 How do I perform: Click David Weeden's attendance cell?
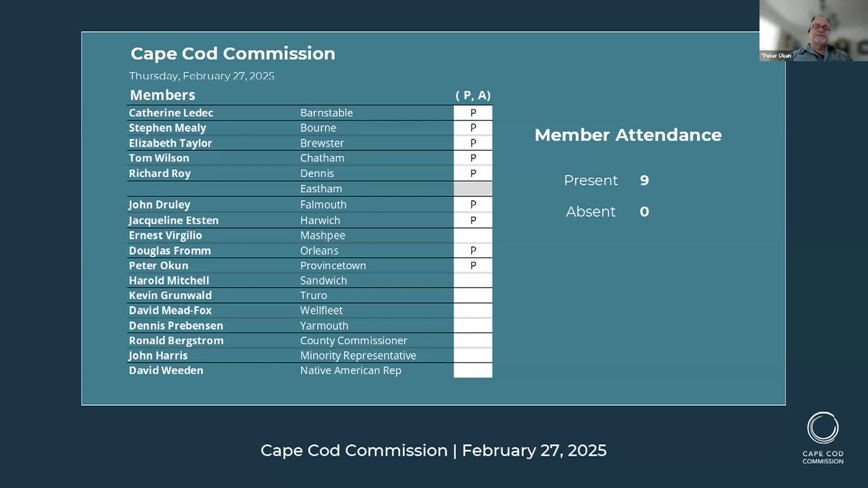(x=473, y=371)
